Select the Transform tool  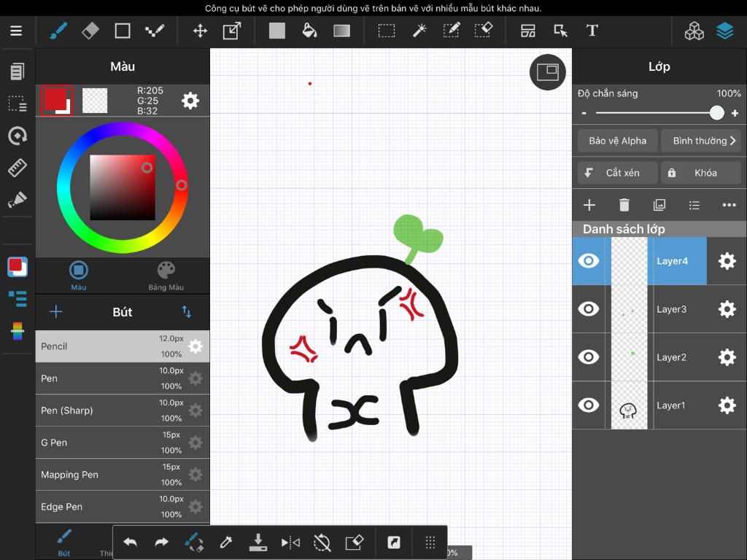pyautogui.click(x=232, y=31)
